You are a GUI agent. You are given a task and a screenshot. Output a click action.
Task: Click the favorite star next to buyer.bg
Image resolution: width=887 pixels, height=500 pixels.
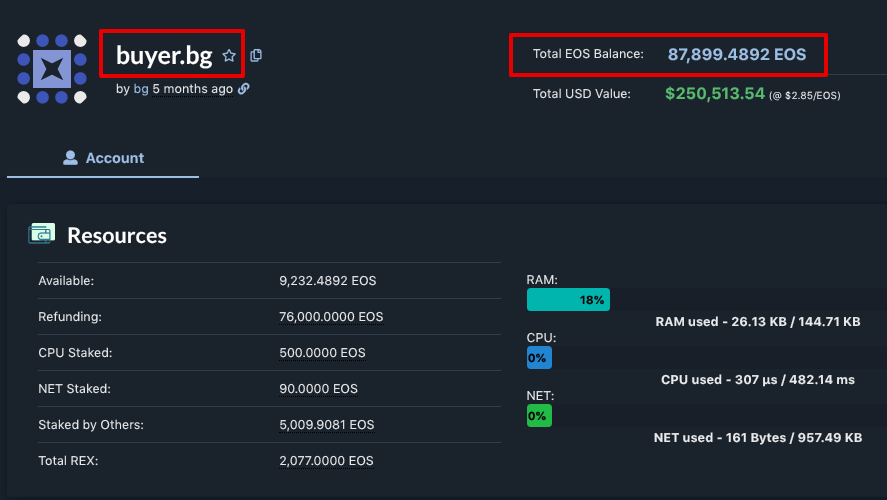tap(229, 55)
